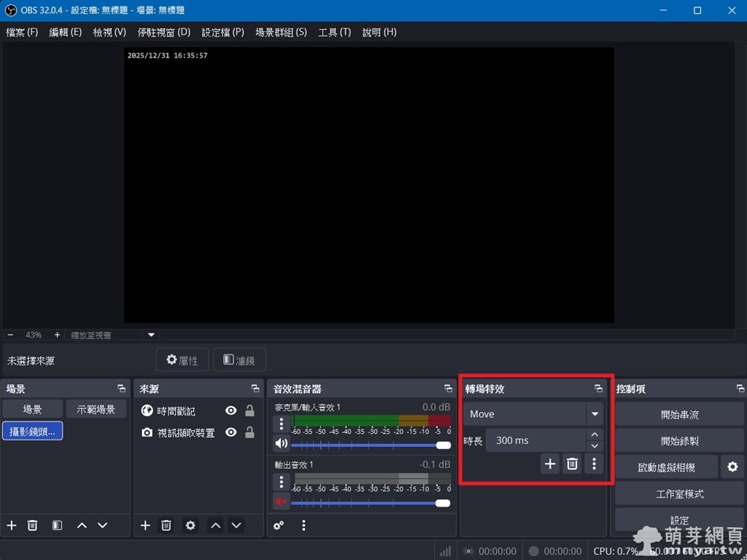Remove the transition with trash icon
Image resolution: width=747 pixels, height=560 pixels.
coord(573,464)
